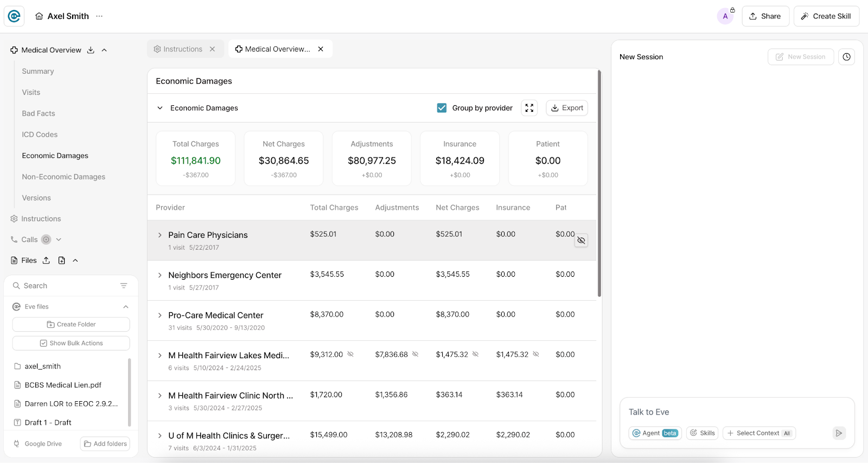Click the Talk to Eve input field

[x=737, y=412]
